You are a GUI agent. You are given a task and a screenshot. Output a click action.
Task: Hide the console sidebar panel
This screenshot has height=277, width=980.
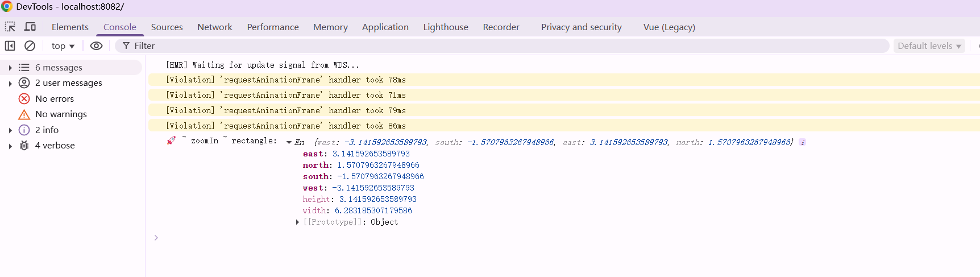tap(10, 46)
